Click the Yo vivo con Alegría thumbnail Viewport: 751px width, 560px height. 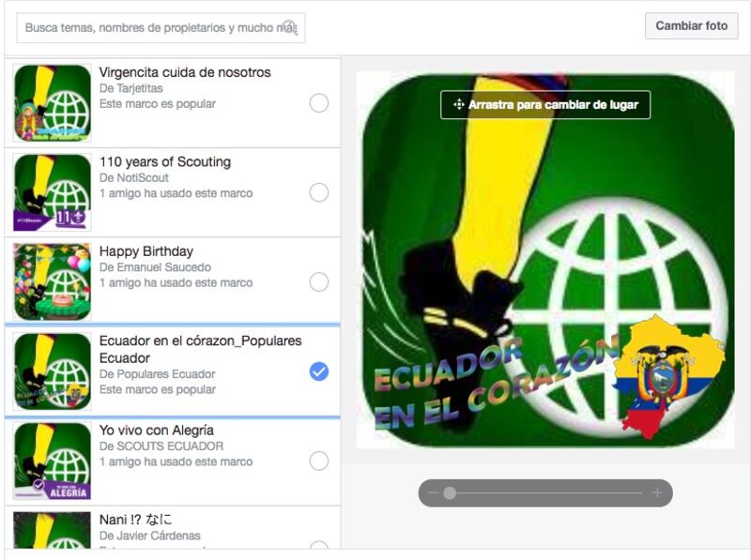pos(53,461)
